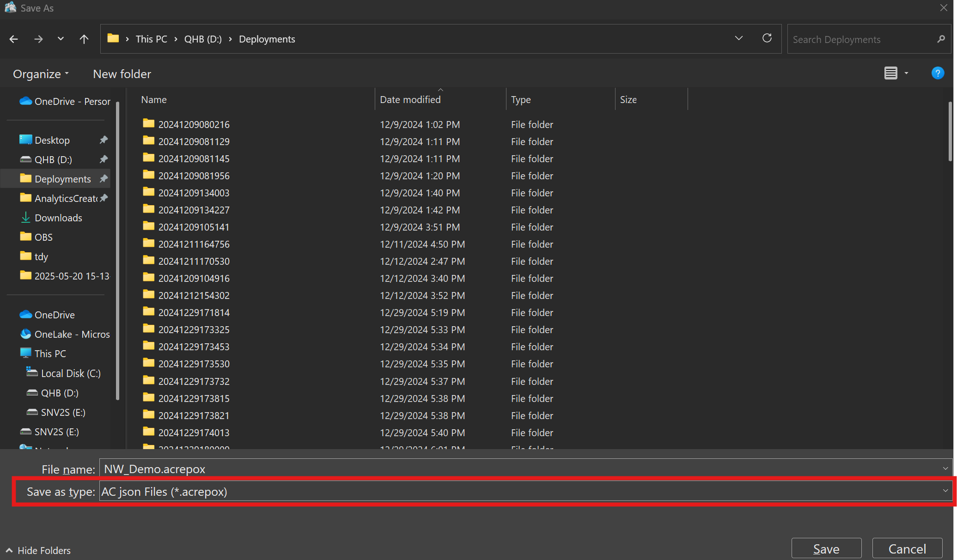The image size is (957, 560).
Task: Select folder 20241212154302
Action: [194, 295]
